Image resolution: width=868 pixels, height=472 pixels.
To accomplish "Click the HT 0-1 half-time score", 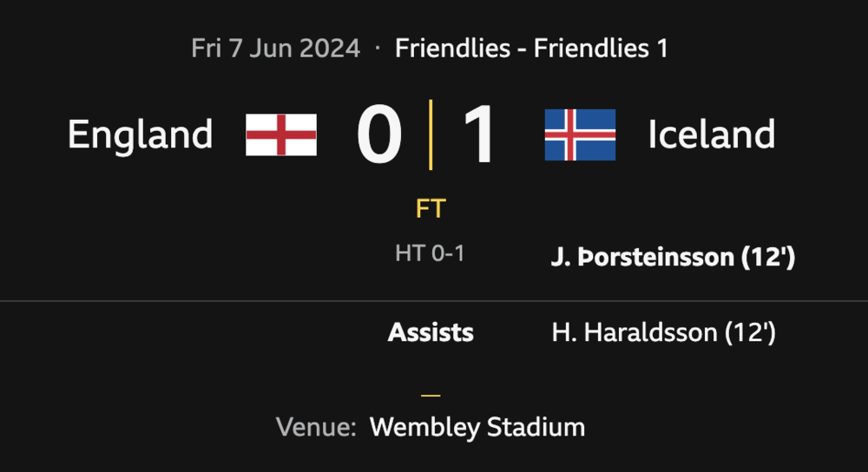I will (430, 253).
